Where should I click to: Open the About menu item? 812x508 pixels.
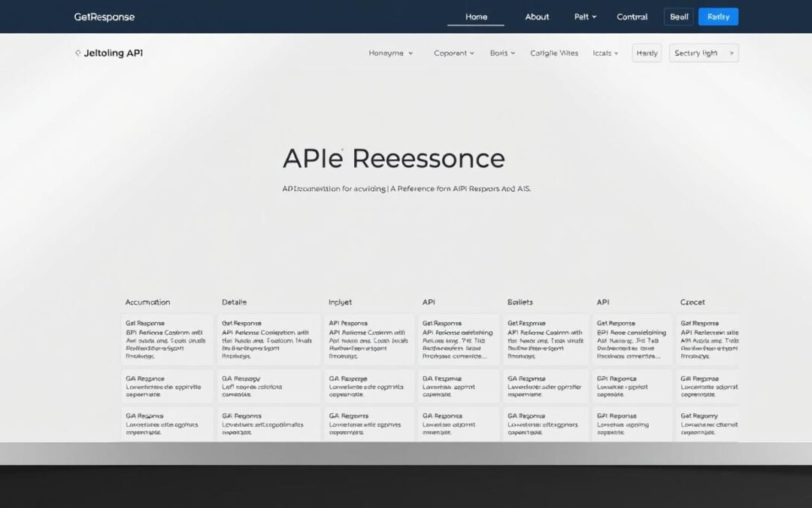(537, 16)
